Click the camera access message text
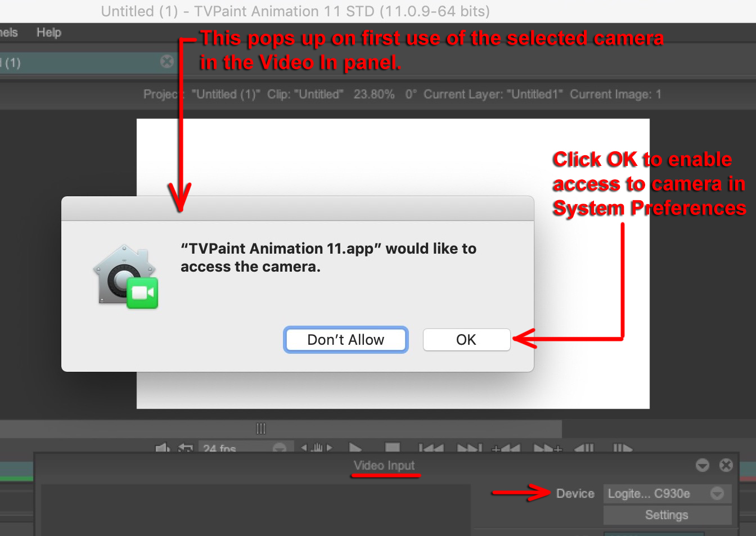The width and height of the screenshot is (756, 536). pos(328,258)
